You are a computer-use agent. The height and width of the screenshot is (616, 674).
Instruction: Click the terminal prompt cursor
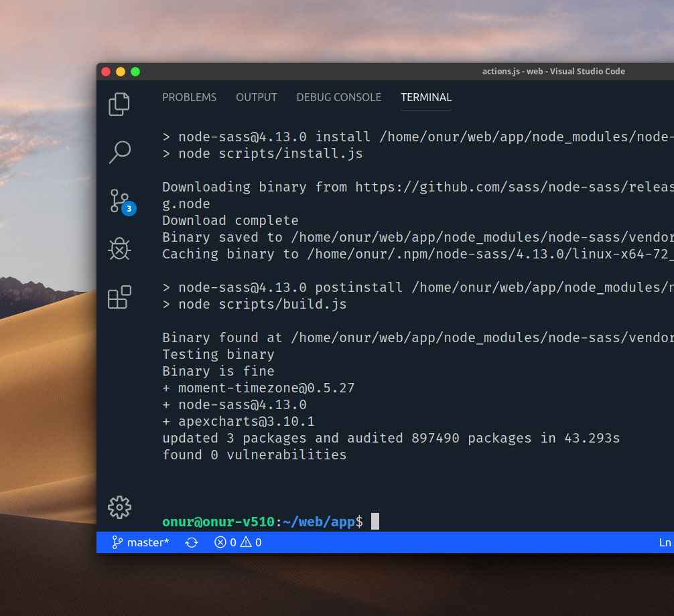click(375, 521)
